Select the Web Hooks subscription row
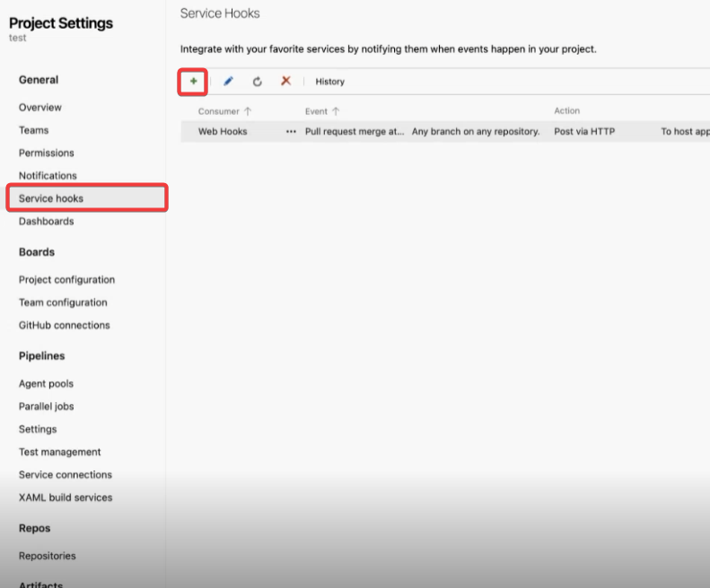 [x=223, y=132]
